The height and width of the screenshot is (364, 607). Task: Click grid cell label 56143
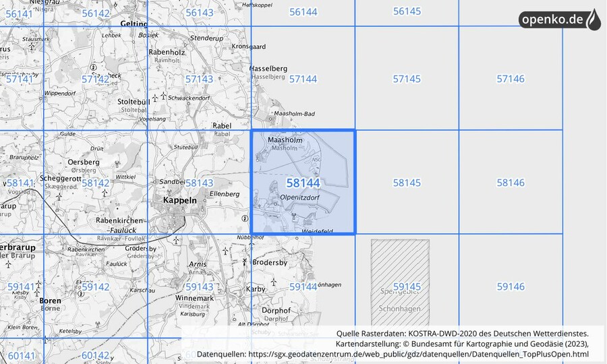pyautogui.click(x=200, y=13)
